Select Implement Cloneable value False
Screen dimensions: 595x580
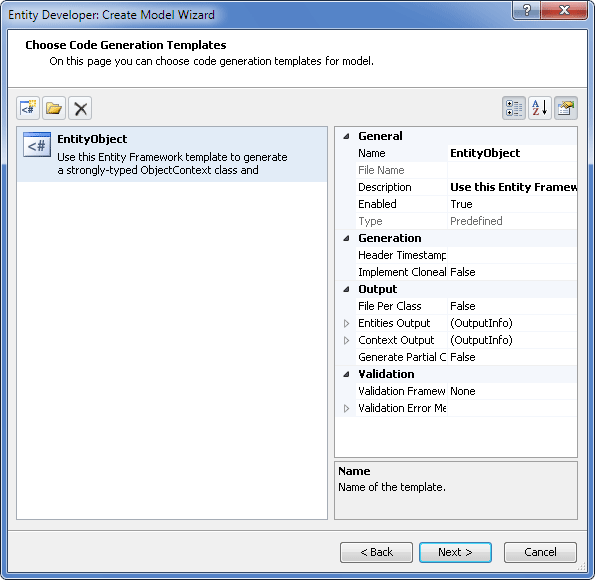512,272
